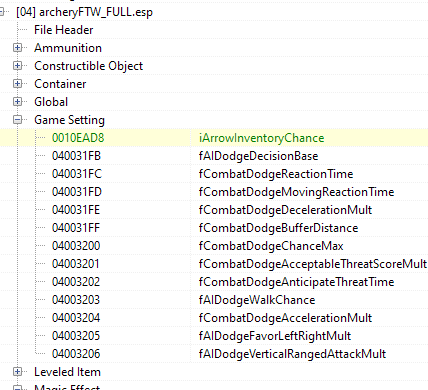Open the File Header record
Image resolution: width=428 pixels, height=390 pixels.
tap(64, 30)
